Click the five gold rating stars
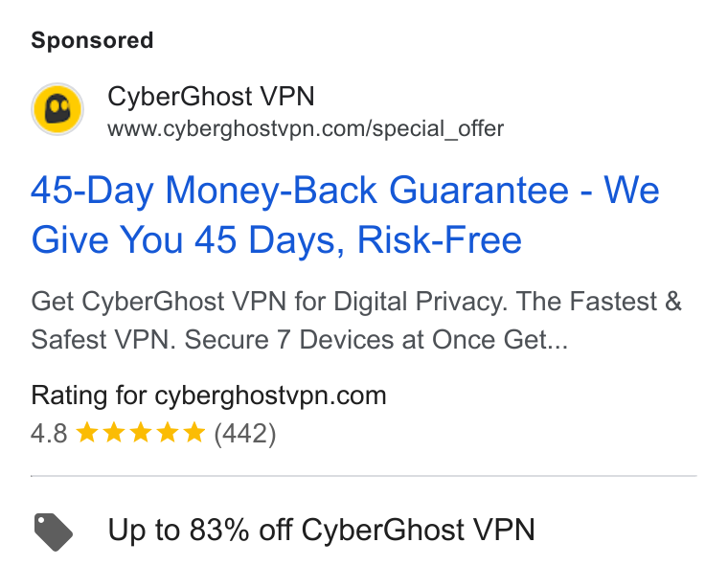This screenshot has width=728, height=588. (x=141, y=433)
